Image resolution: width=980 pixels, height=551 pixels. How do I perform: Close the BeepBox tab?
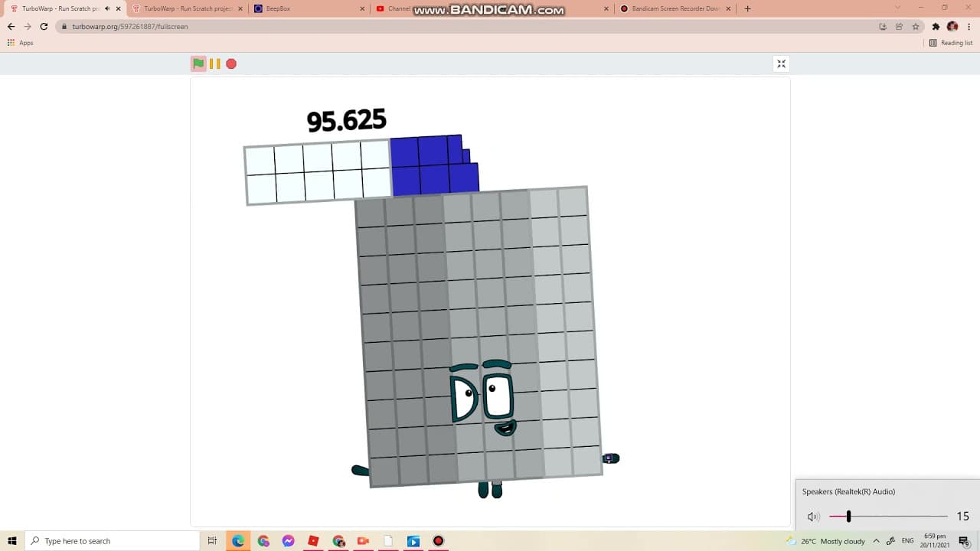point(362,8)
